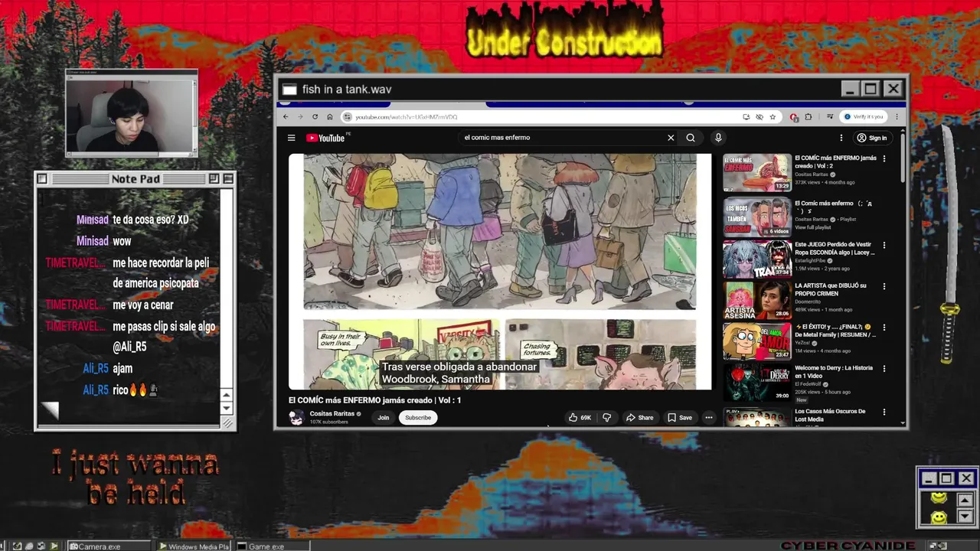The height and width of the screenshot is (551, 980).
Task: Open options for 'Welcome to Derry' video
Action: (884, 368)
